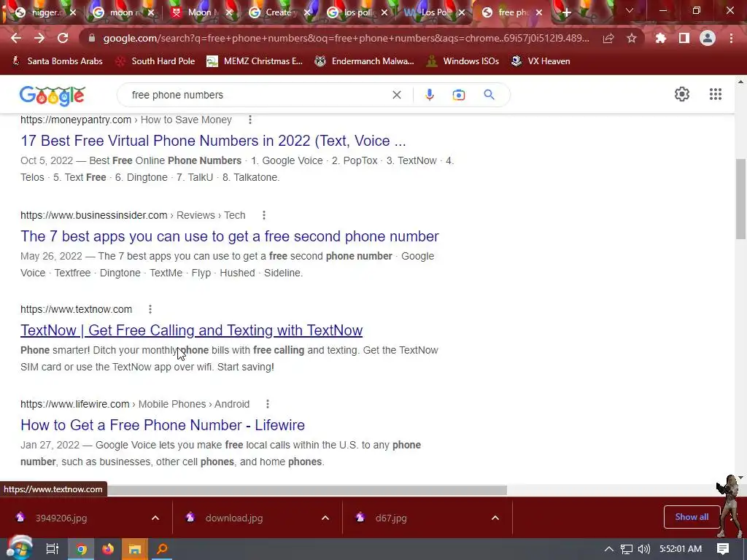
Task: Open Task View on the taskbar
Action: [52, 549]
